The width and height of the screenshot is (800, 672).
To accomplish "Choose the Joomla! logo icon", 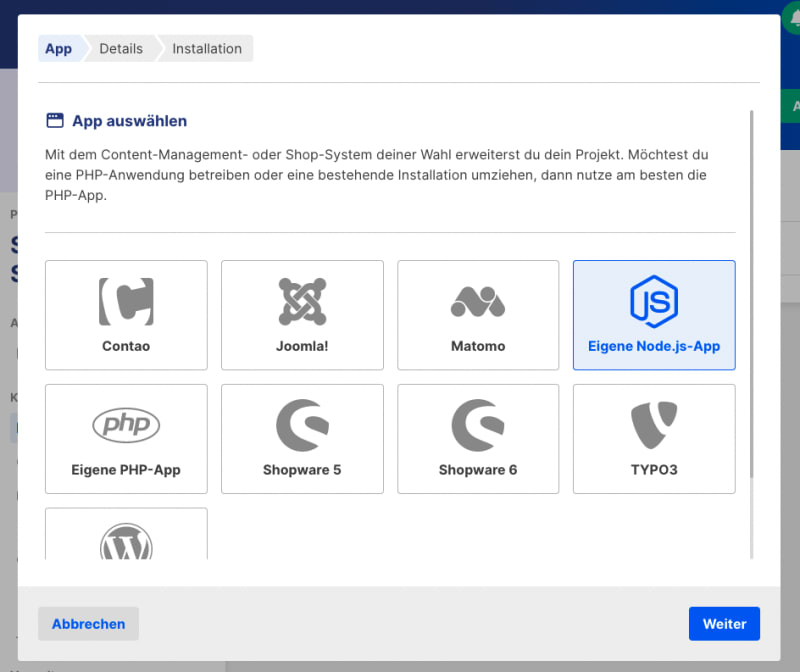I will pyautogui.click(x=302, y=302).
